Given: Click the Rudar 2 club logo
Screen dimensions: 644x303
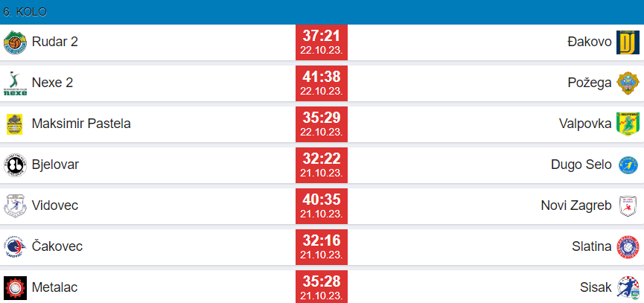Looking at the screenshot, I should click(15, 42).
